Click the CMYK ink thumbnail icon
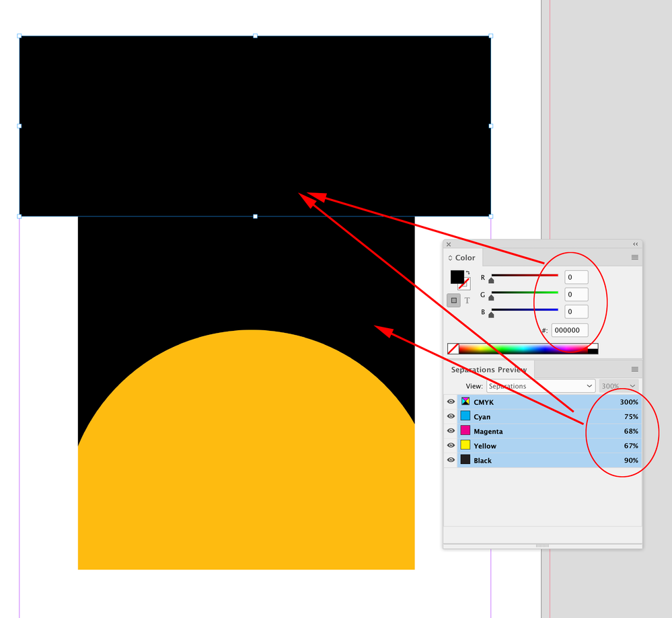 tap(465, 401)
